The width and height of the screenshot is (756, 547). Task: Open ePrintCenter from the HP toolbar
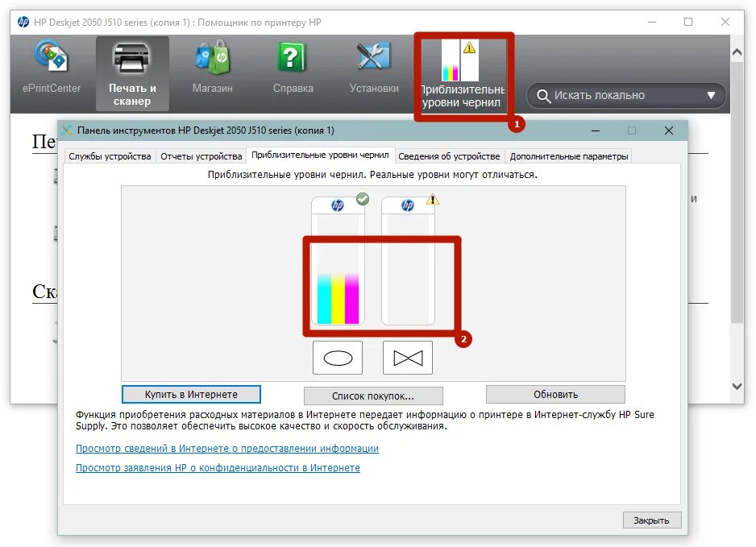click(x=52, y=68)
